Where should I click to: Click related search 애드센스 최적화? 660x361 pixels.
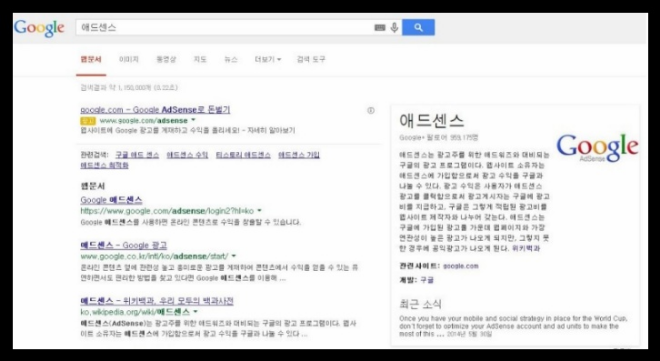104,165
